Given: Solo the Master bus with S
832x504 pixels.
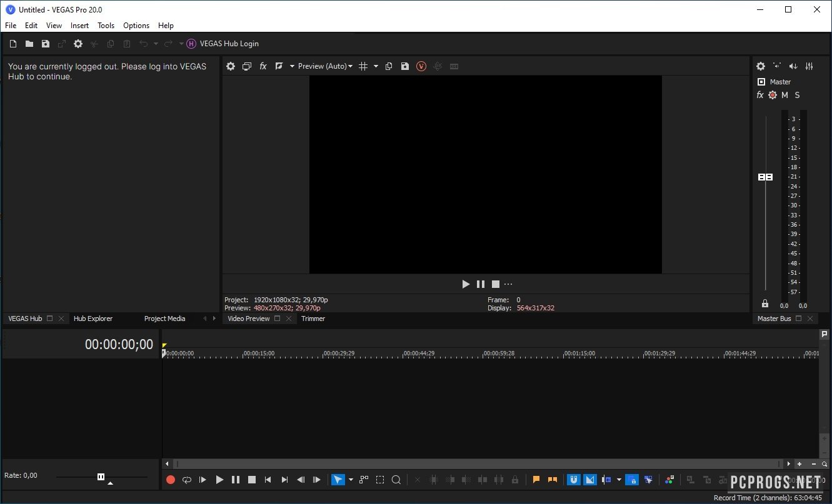Looking at the screenshot, I should pyautogui.click(x=797, y=95).
